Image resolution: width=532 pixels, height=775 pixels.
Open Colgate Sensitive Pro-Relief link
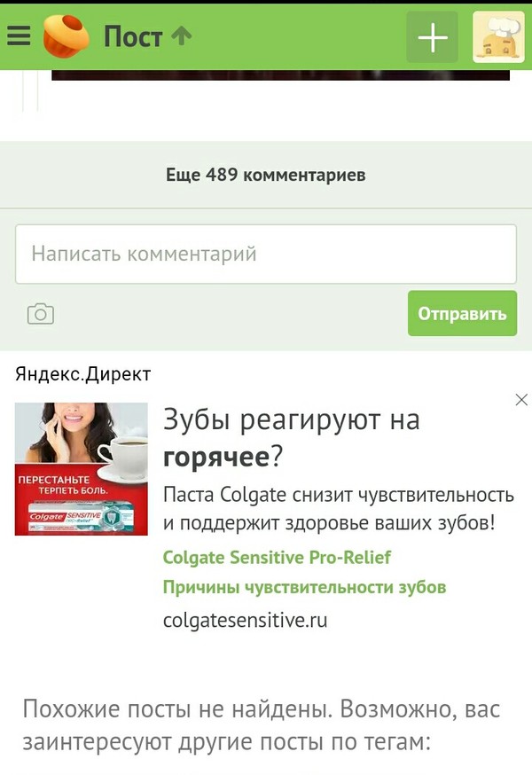(x=277, y=558)
